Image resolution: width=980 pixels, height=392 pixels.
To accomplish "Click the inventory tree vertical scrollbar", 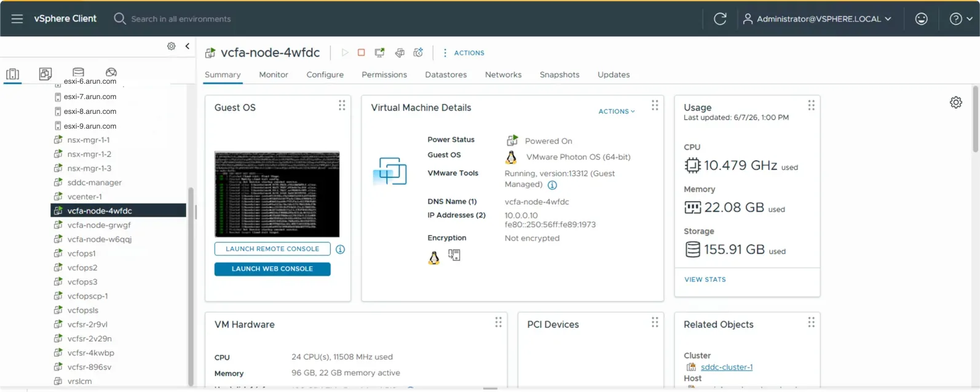I will 191,286.
